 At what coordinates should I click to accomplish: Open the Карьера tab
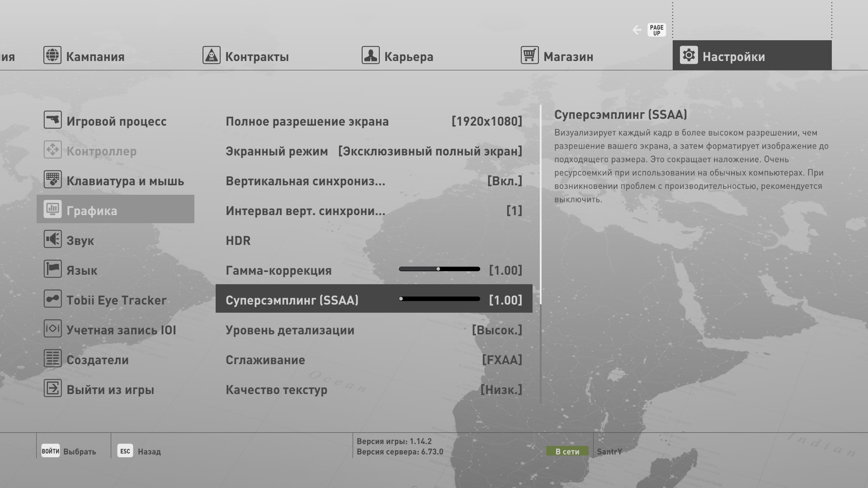tap(398, 56)
